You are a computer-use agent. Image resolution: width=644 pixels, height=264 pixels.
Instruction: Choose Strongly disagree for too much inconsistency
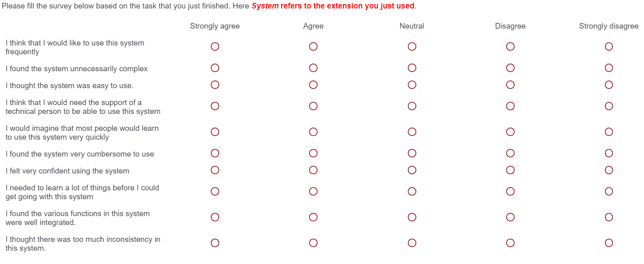tap(609, 243)
